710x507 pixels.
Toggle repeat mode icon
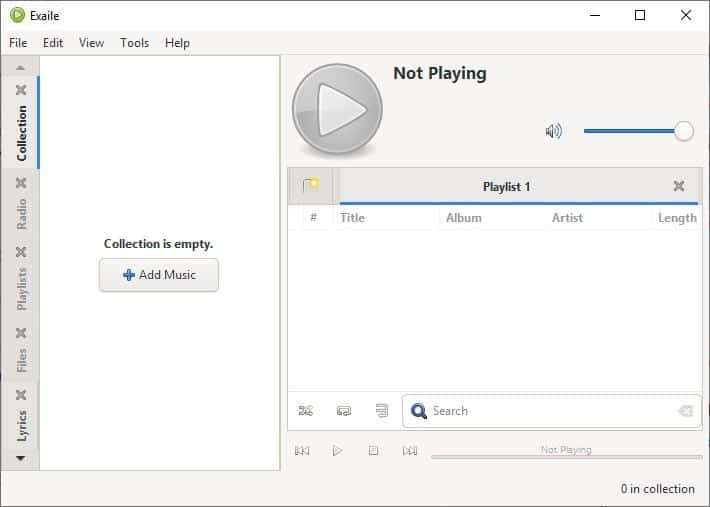[344, 411]
